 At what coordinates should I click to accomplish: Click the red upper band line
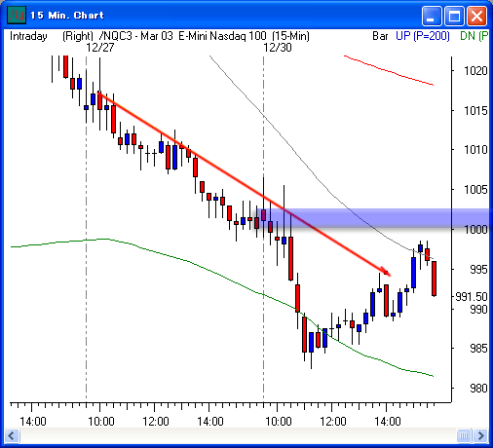(x=389, y=70)
